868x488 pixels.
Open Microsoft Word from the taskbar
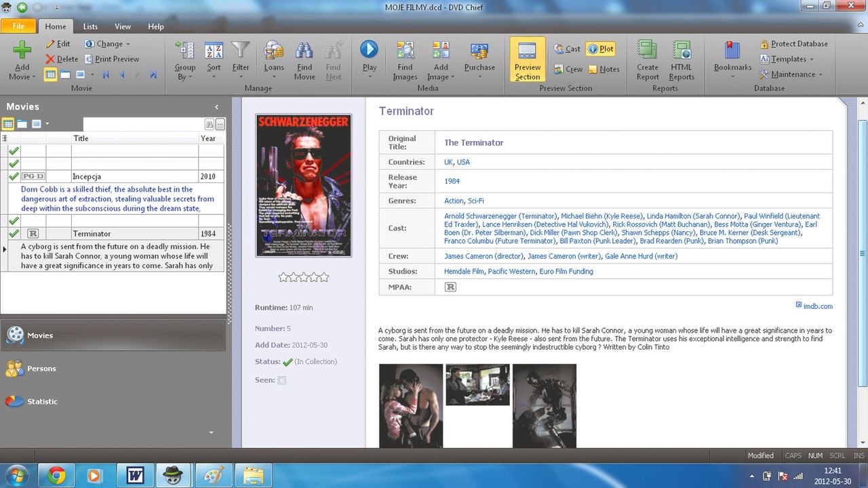click(x=135, y=476)
